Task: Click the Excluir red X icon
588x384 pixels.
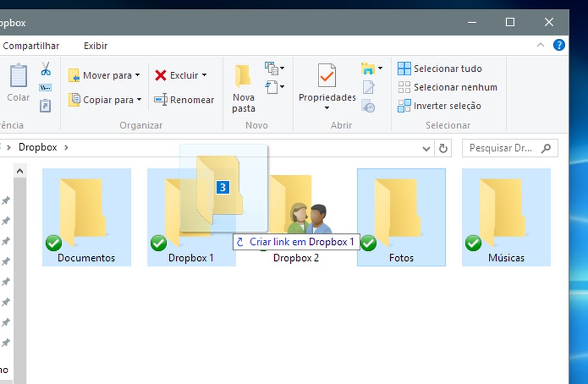Action: pos(160,75)
